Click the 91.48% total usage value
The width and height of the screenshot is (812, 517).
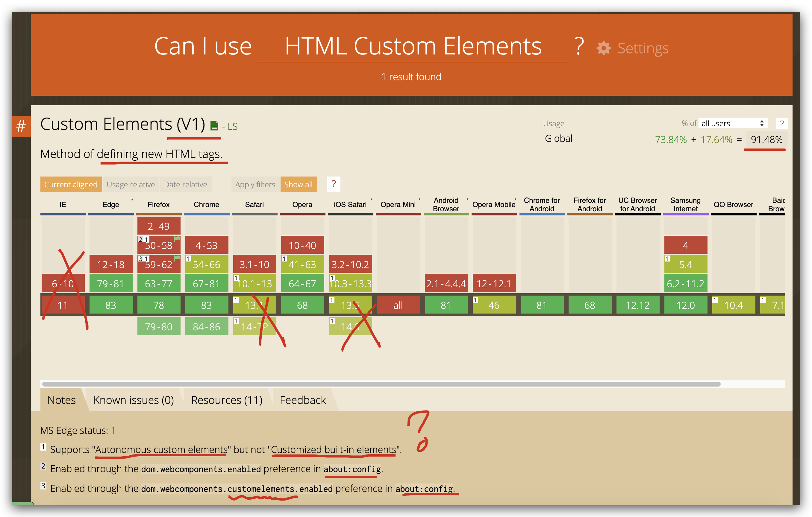pyautogui.click(x=766, y=139)
